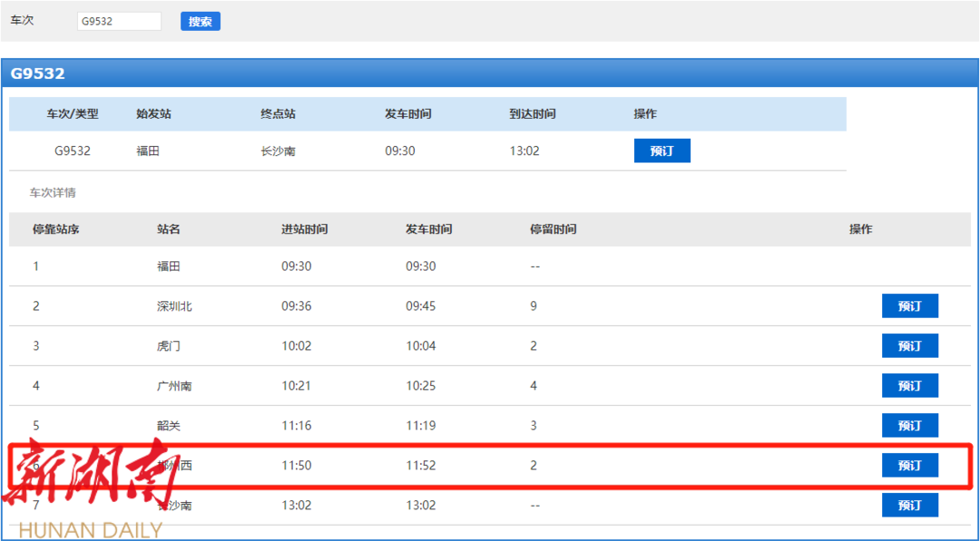Select the 停靠站序 column header
980x541 pixels.
pos(56,230)
